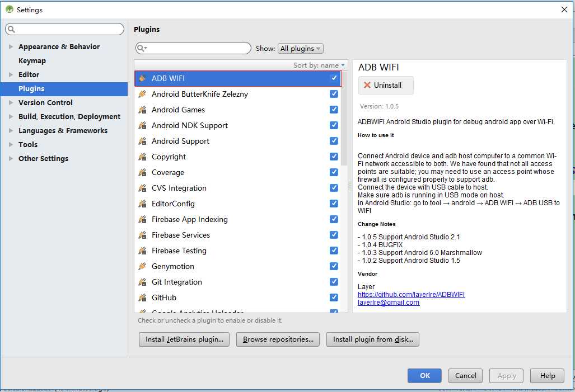Expand the Editor settings section

11,74
